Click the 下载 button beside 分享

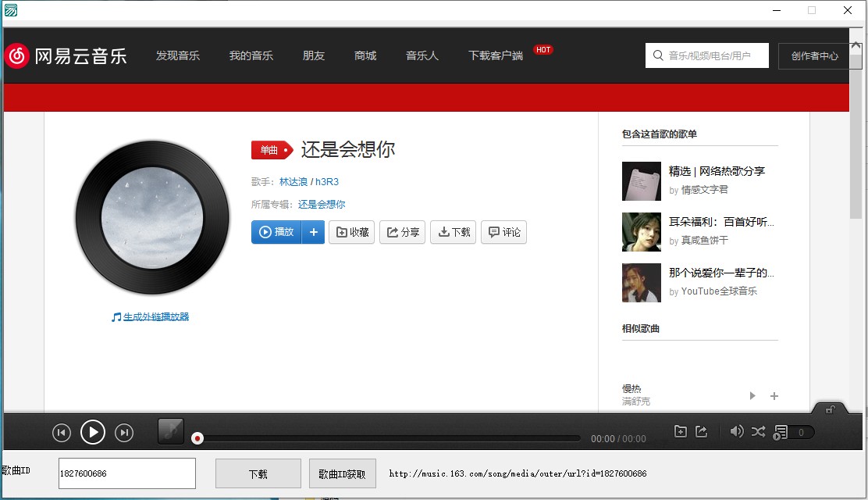coord(454,232)
